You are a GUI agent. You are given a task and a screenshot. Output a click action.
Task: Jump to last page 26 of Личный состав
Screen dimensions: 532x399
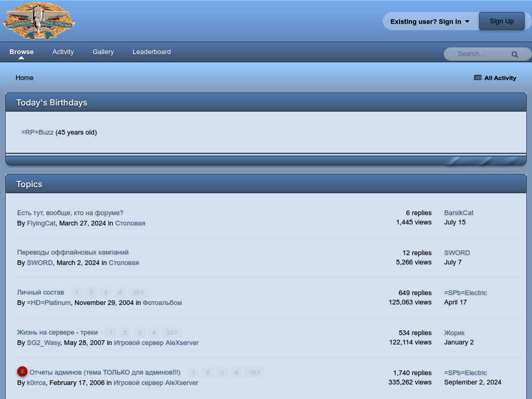(138, 292)
